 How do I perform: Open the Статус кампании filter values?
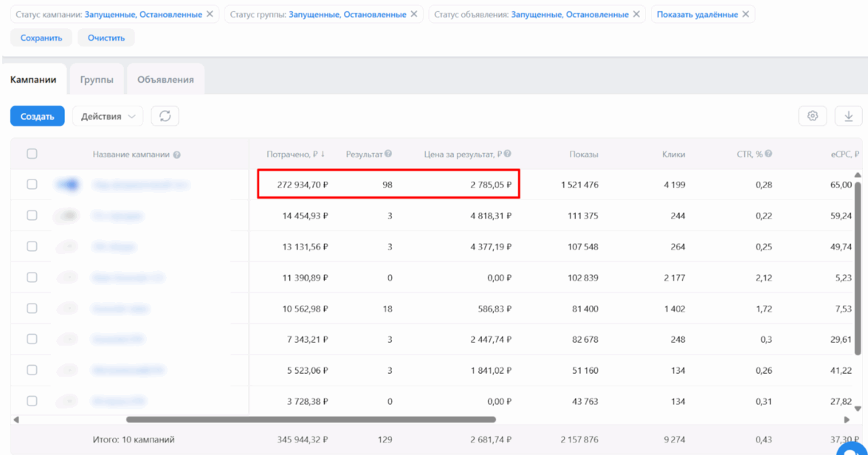pos(142,15)
